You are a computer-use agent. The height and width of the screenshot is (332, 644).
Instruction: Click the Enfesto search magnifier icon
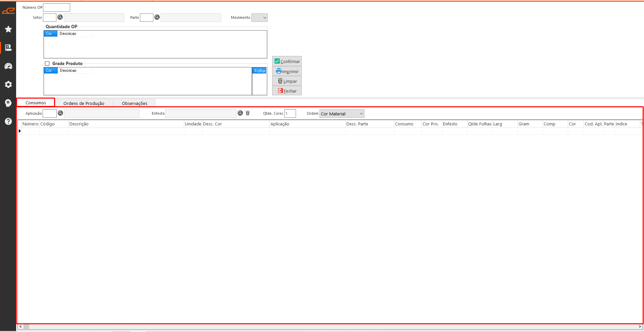[x=240, y=113]
